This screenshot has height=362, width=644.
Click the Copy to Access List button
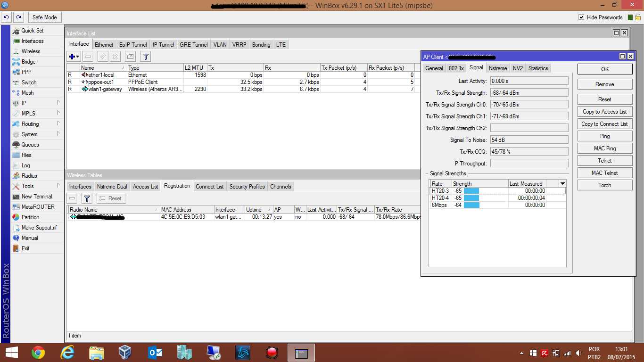tap(605, 112)
